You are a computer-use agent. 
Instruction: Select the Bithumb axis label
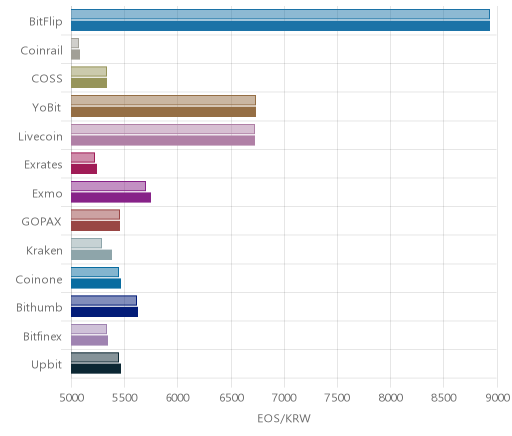click(x=39, y=307)
